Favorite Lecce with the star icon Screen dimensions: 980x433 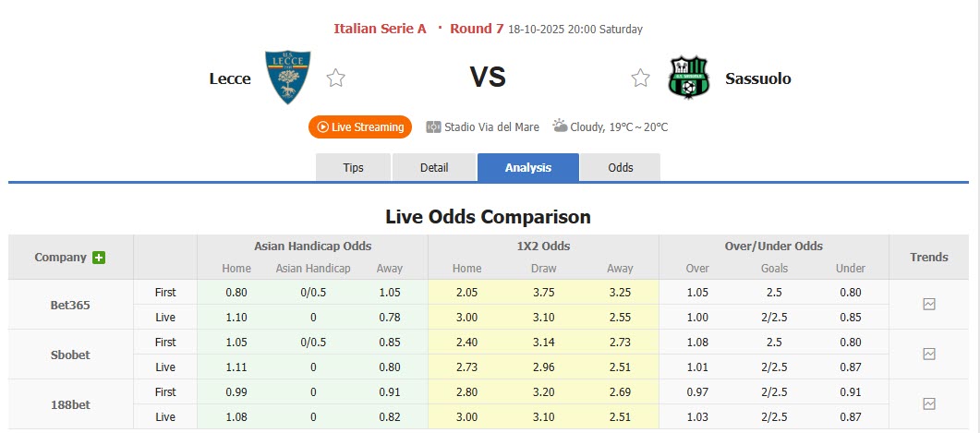coord(335,78)
